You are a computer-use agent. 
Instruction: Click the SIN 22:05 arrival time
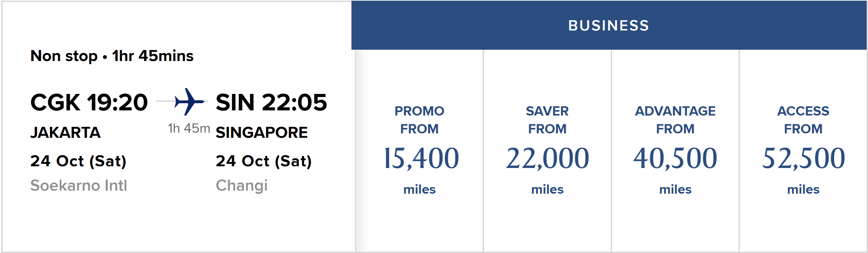(271, 102)
